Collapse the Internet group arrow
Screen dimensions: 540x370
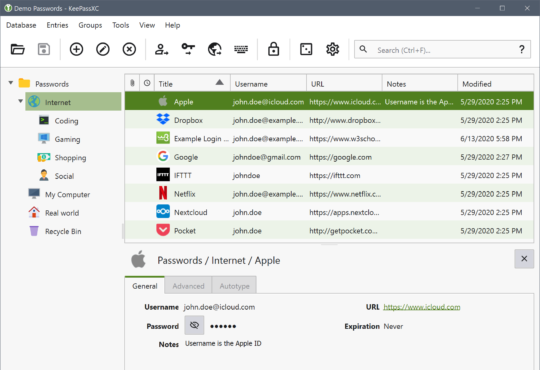[21, 101]
